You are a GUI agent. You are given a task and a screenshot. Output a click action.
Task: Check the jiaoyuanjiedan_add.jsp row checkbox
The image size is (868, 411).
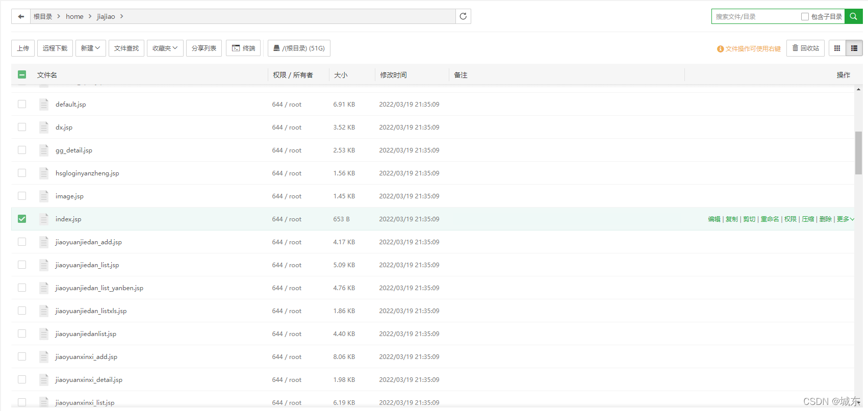tap(22, 242)
